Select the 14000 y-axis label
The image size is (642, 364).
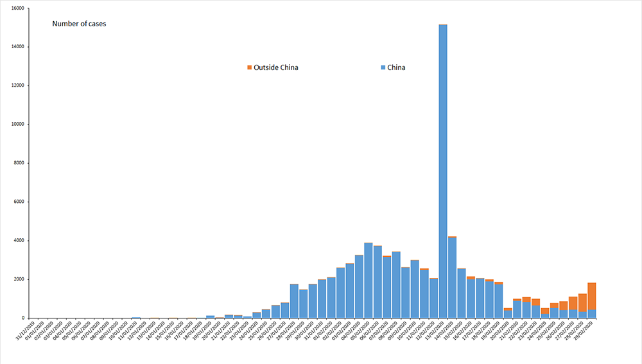pyautogui.click(x=16, y=48)
